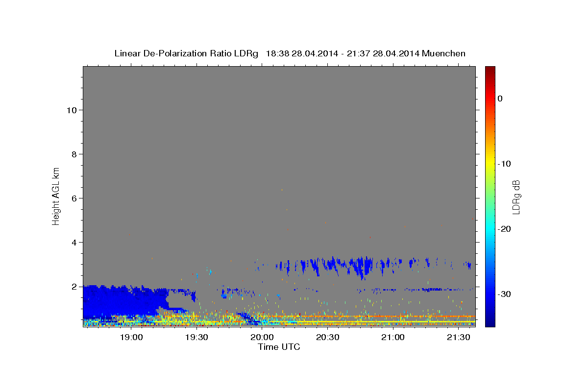
Task: Click the 'LDRg dB' colorbar label
Action: tap(516, 196)
